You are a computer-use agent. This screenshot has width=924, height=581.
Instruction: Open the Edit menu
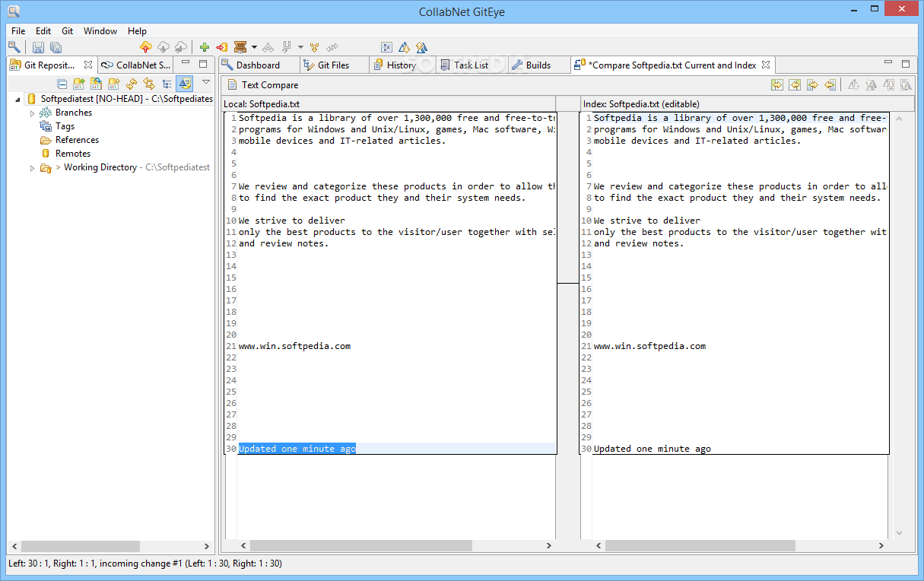coord(43,31)
